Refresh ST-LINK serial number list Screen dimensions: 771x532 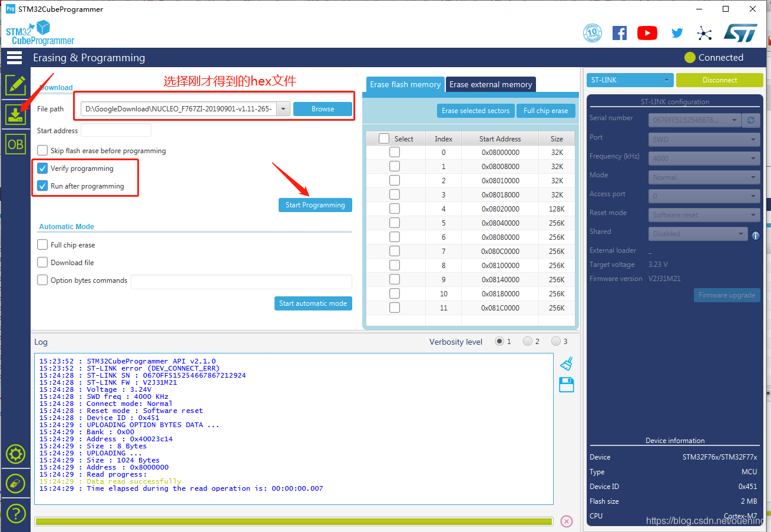751,120
